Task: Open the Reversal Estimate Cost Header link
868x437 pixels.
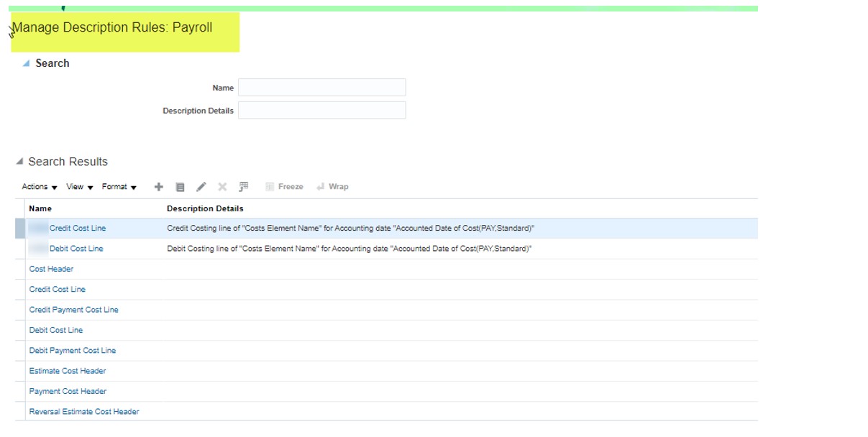Action: point(84,412)
